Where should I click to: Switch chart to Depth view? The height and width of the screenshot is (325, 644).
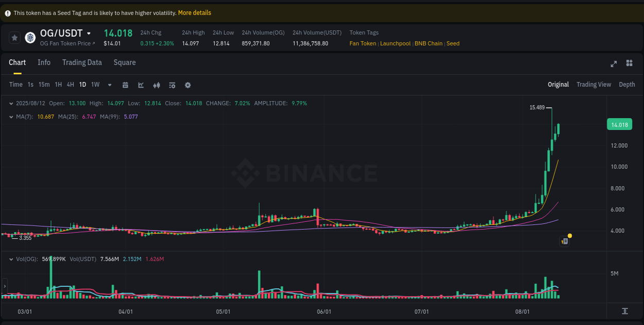pos(626,84)
